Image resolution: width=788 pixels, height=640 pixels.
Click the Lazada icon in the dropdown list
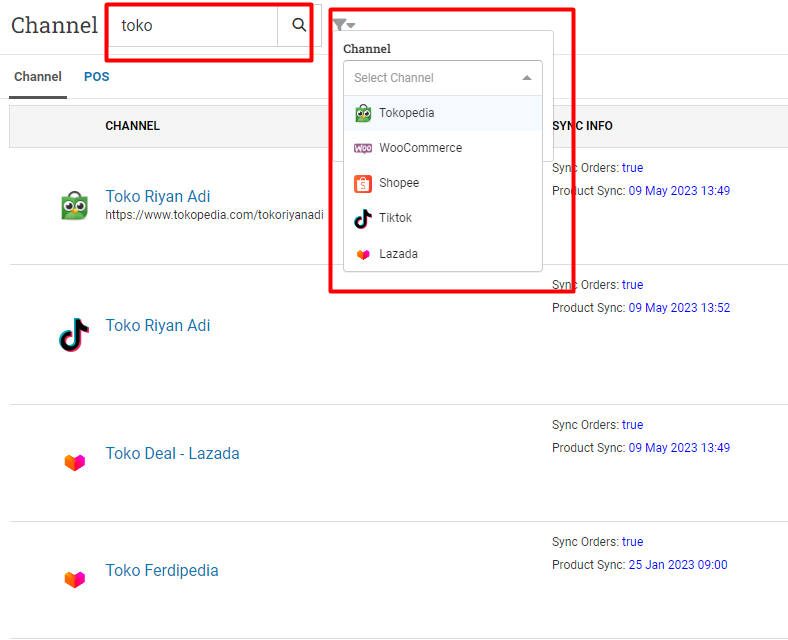(363, 254)
